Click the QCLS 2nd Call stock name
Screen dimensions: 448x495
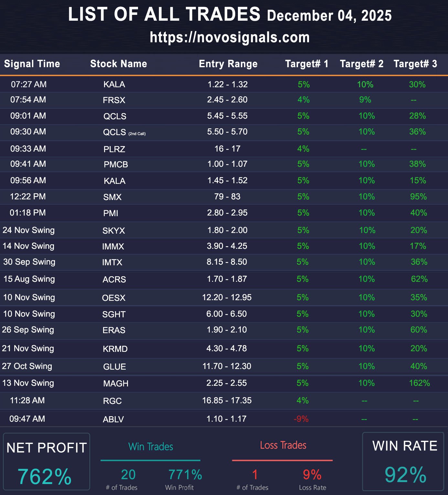pyautogui.click(x=124, y=132)
